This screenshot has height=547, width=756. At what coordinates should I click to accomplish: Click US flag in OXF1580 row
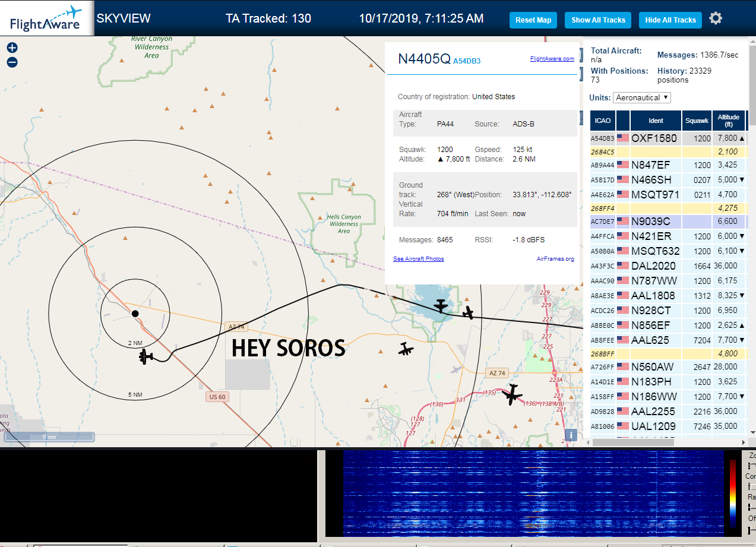coord(623,138)
